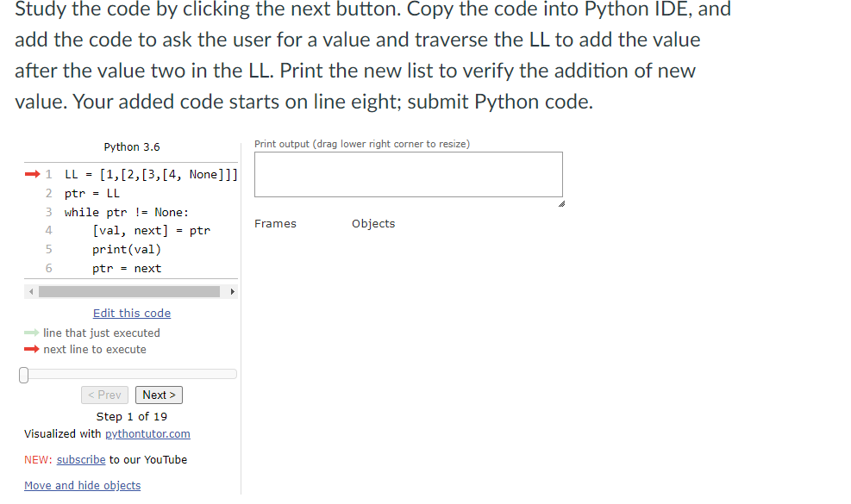Viewport: 851px width, 504px height.
Task: Click the print(val) statement on line 5
Action: tap(126, 249)
